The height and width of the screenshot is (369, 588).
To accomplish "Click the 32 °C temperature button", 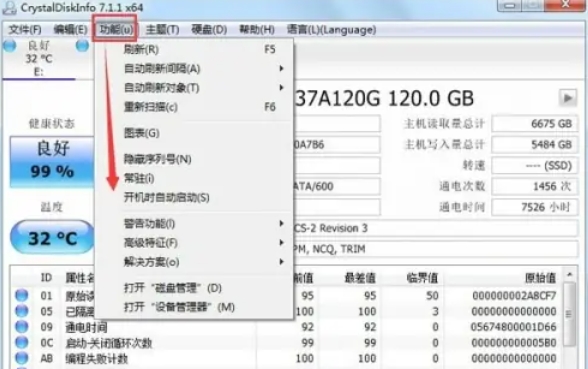I will (52, 237).
